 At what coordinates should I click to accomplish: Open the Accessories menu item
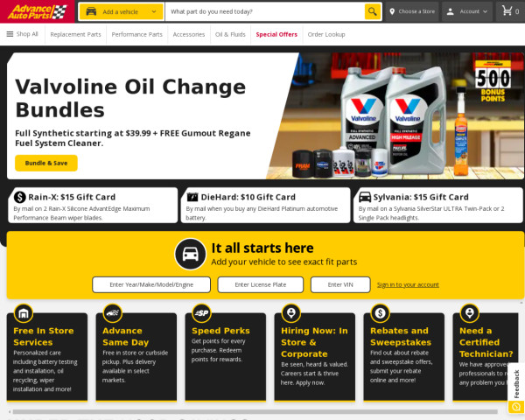click(x=188, y=34)
